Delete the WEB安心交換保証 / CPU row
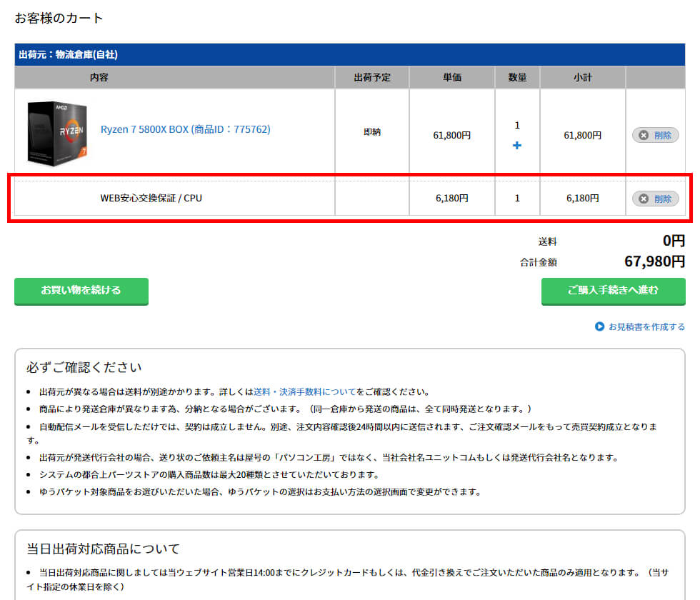Image resolution: width=700 pixels, height=600 pixels. pyautogui.click(x=656, y=199)
